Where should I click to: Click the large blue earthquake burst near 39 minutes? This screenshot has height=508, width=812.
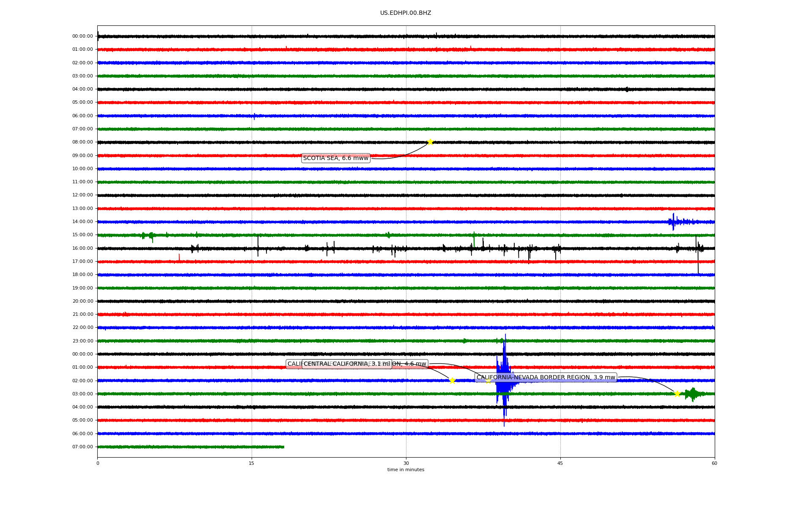(504, 380)
